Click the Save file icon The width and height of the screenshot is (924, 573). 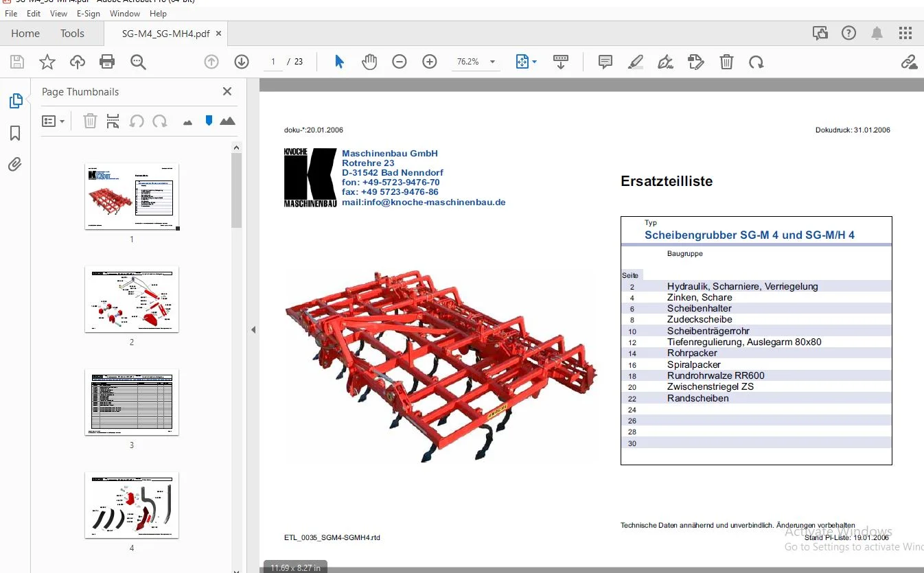point(17,62)
